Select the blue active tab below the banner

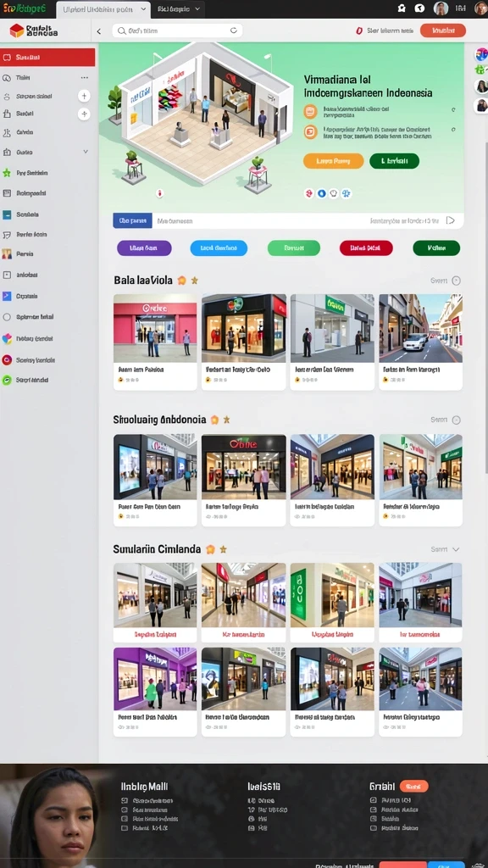[132, 221]
